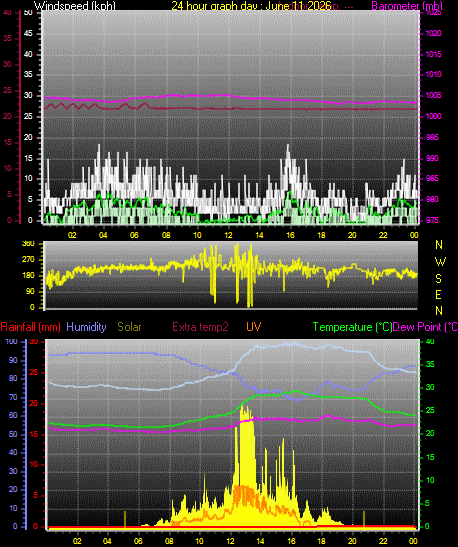Click "90" on the wind direction axis
Viewport: 458px width, 547px height.
[x=30, y=292]
